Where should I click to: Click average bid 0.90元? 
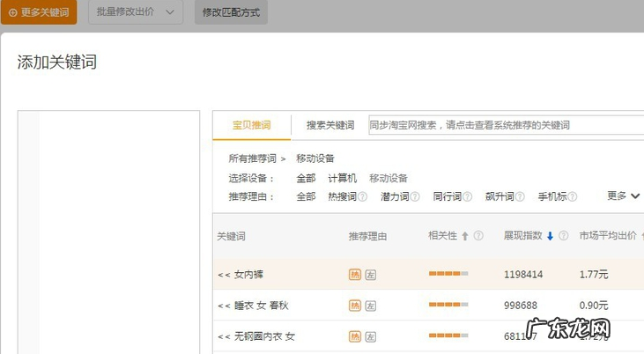(594, 306)
